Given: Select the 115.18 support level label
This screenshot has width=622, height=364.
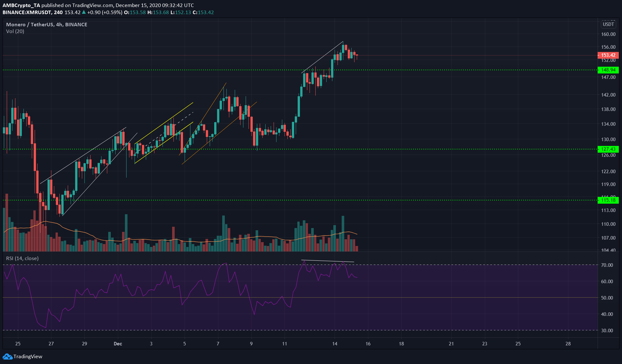Looking at the screenshot, I should pyautogui.click(x=608, y=200).
